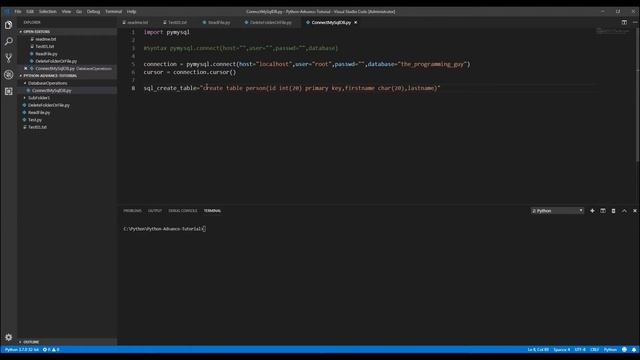640x360 pixels.
Task: Open Test01.txt in project tree
Action: tap(37, 127)
